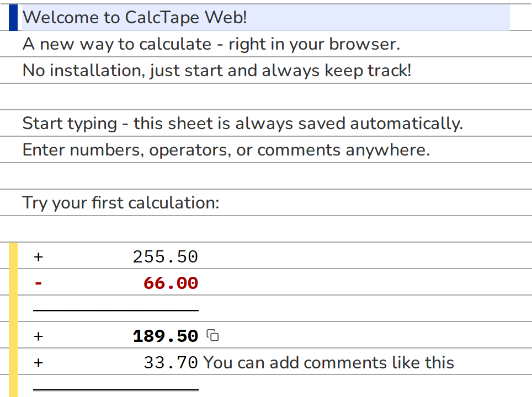Viewport: 532px width, 397px height.
Task: Click the plus operator before 255.50
Action: click(x=38, y=256)
